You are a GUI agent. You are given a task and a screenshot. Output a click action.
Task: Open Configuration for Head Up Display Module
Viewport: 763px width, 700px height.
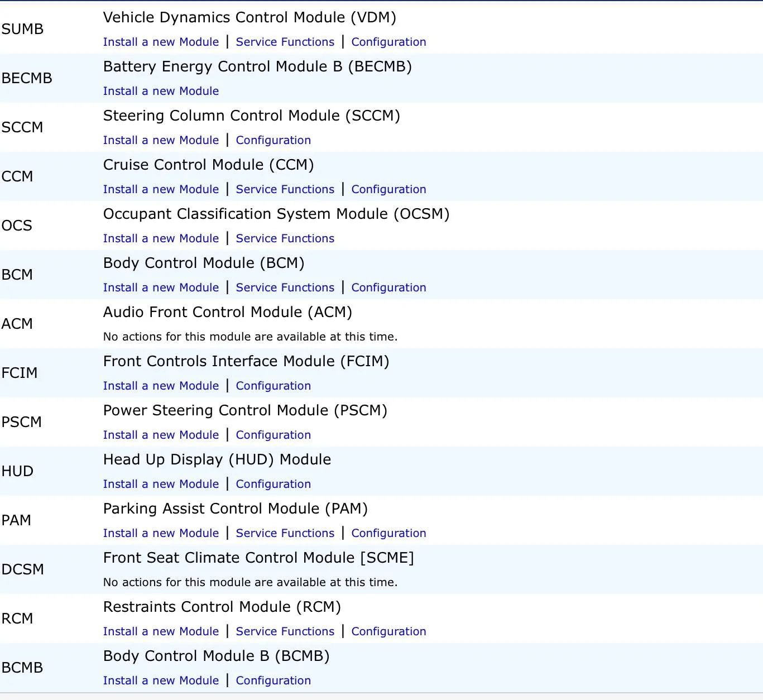pos(273,484)
